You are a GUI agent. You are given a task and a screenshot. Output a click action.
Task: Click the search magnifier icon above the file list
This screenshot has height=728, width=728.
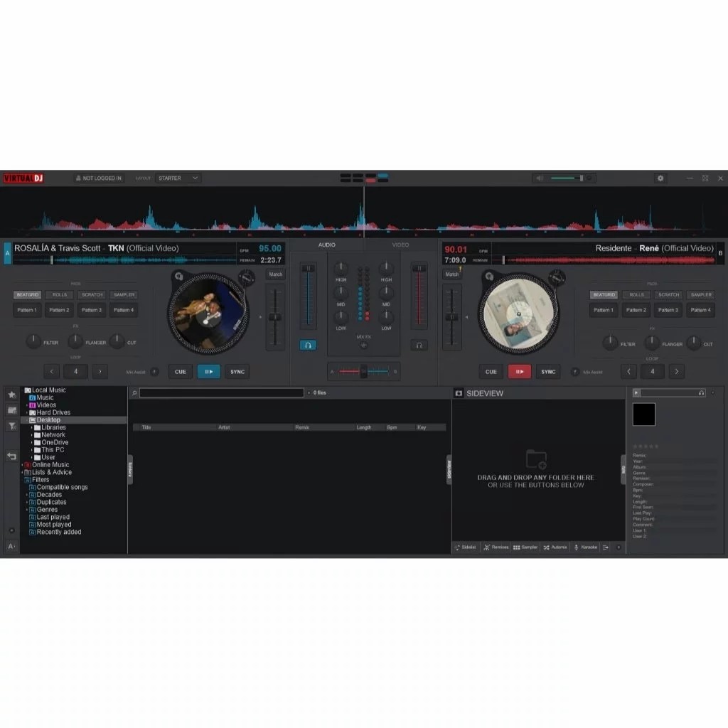pos(134,392)
